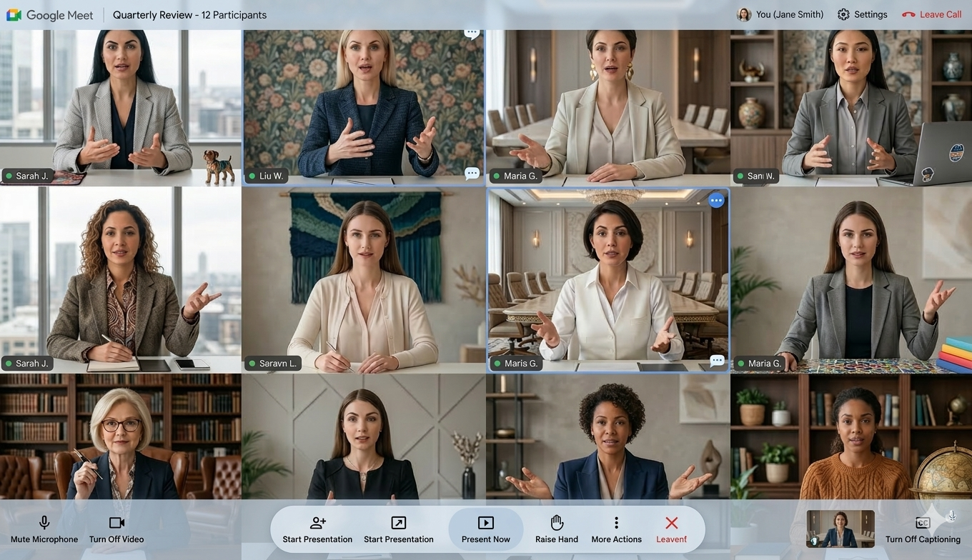This screenshot has height=560, width=972.
Task: Select Saravn L. participant video tile
Action: tap(363, 279)
